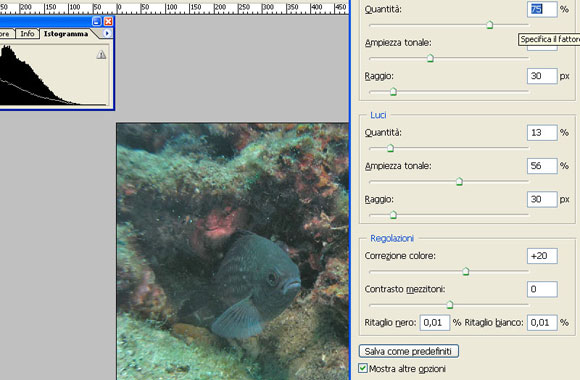The width and height of the screenshot is (580, 380).
Task: Click the Regolazioni section heading
Action: click(x=392, y=238)
